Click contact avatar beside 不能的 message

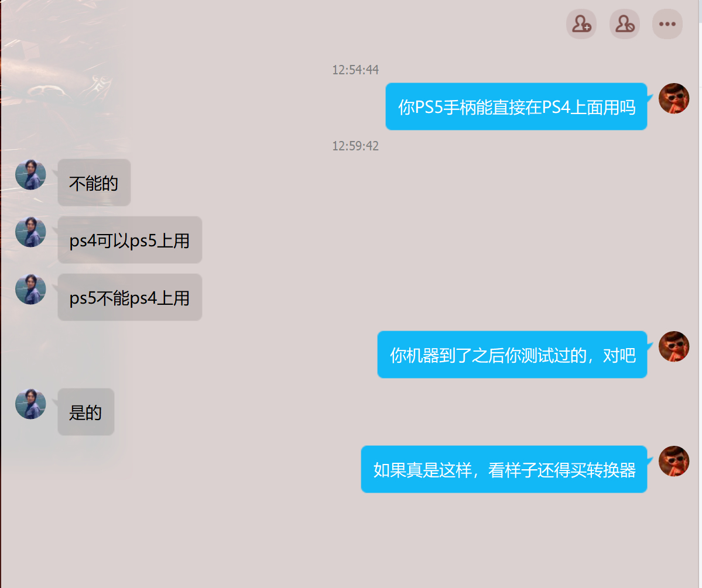[30, 174]
